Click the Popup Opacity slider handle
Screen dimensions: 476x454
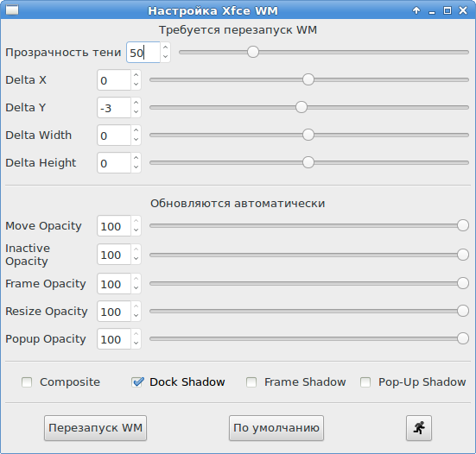click(x=463, y=338)
